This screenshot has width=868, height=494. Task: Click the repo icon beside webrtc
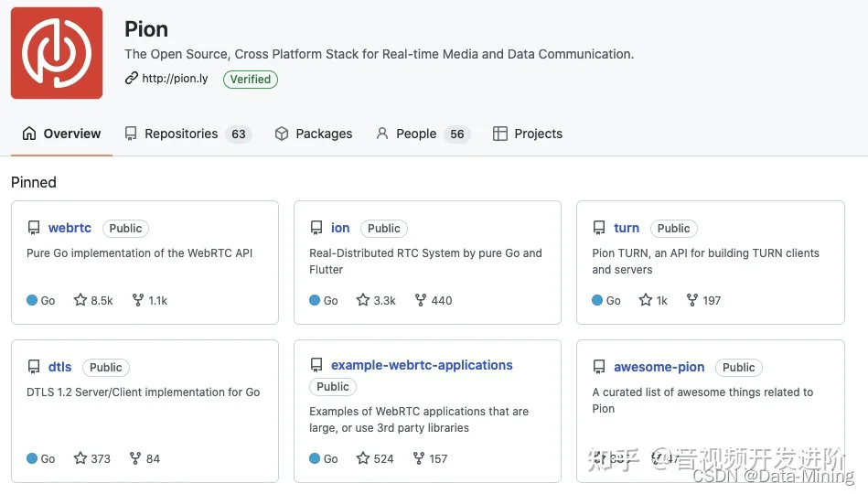tap(34, 228)
